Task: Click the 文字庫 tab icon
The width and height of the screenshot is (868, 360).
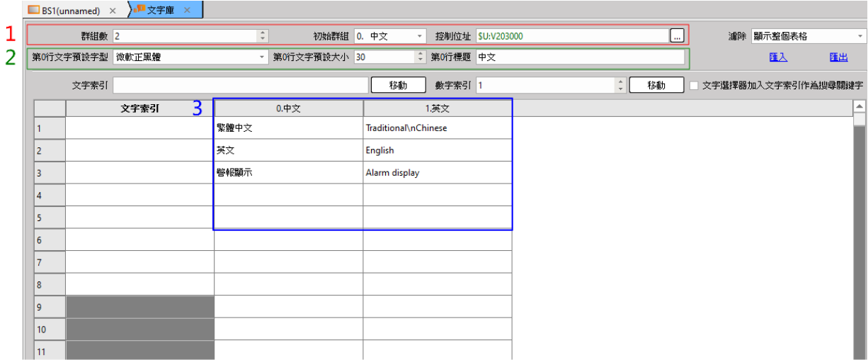Action: [x=139, y=10]
